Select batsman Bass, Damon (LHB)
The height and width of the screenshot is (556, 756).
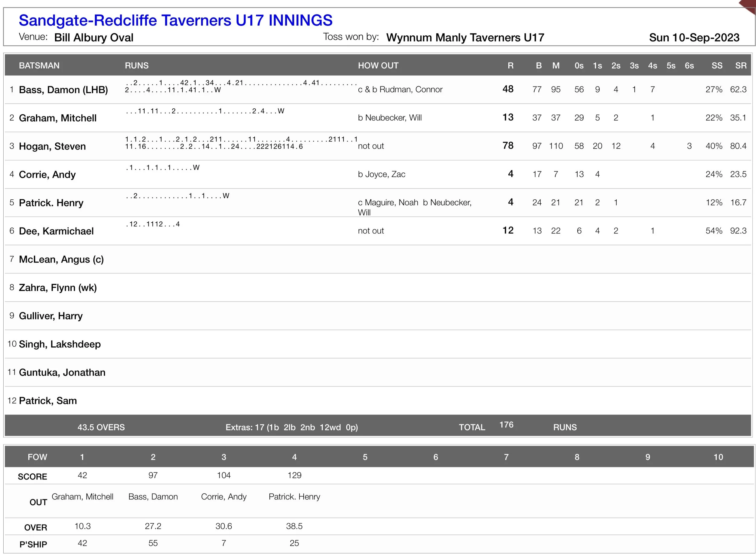[63, 90]
